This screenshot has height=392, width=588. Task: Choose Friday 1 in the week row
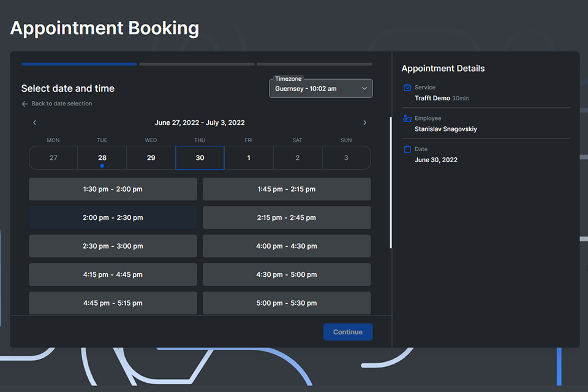point(249,157)
